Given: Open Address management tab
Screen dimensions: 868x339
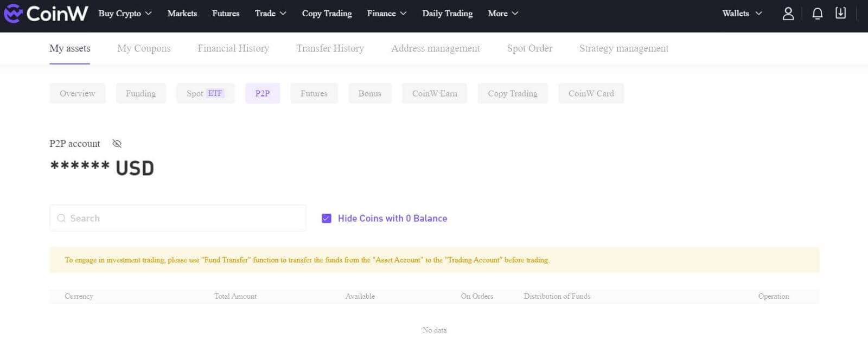Looking at the screenshot, I should [436, 48].
